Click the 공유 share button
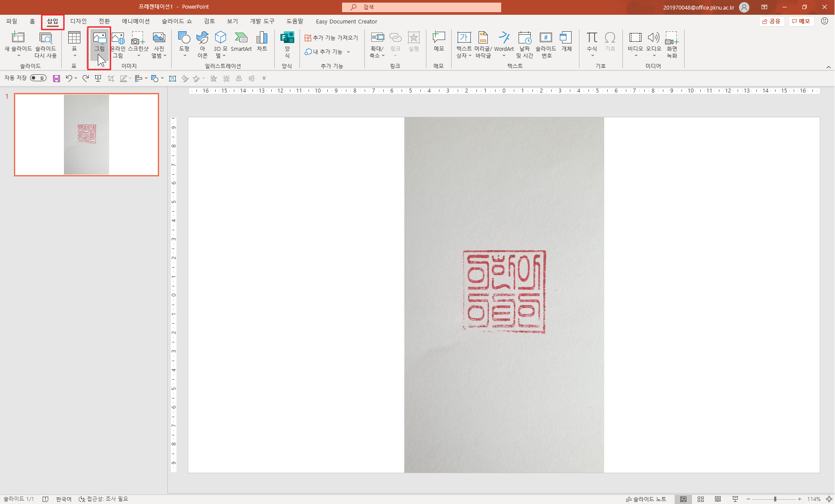The height and width of the screenshot is (504, 835). 772,21
